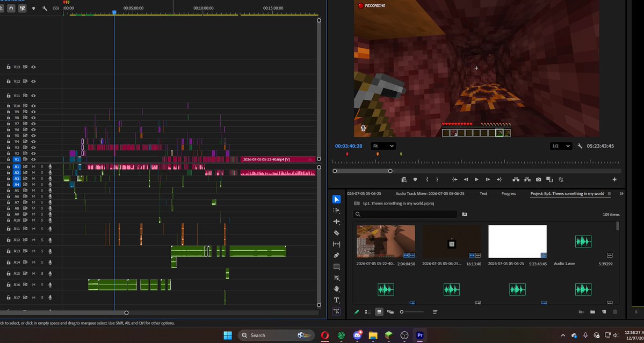The image size is (644, 343).
Task: Open Windows Start menu
Action: point(228,335)
